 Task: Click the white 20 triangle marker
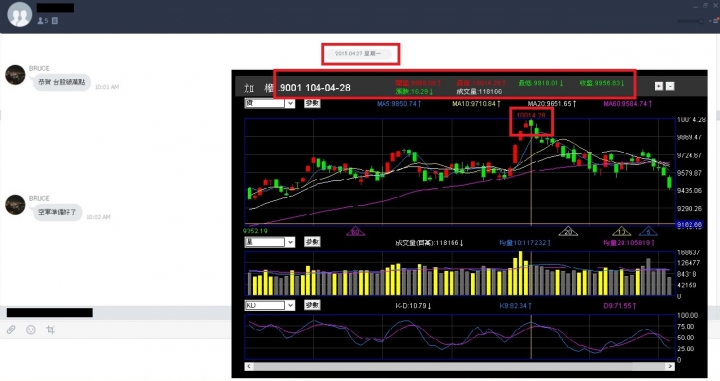tap(568, 231)
